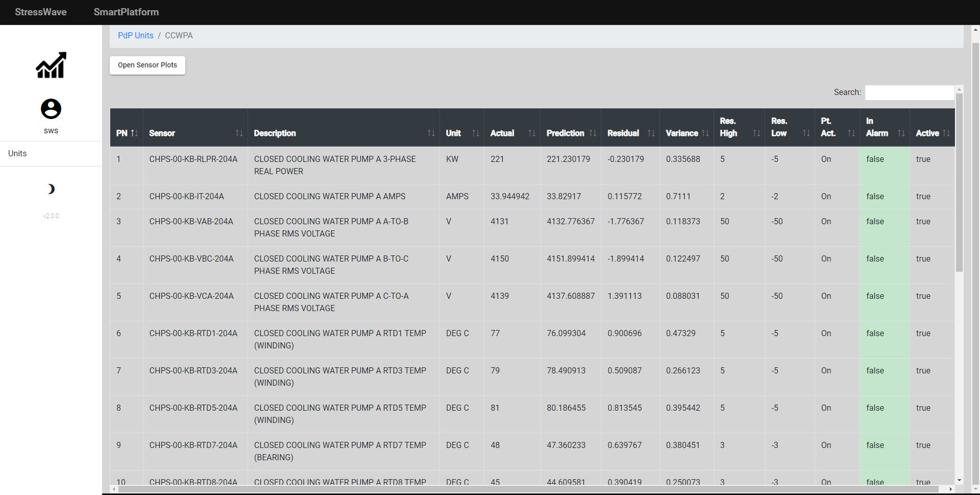Focus the Search input field
The image size is (980, 495).
[x=909, y=92]
